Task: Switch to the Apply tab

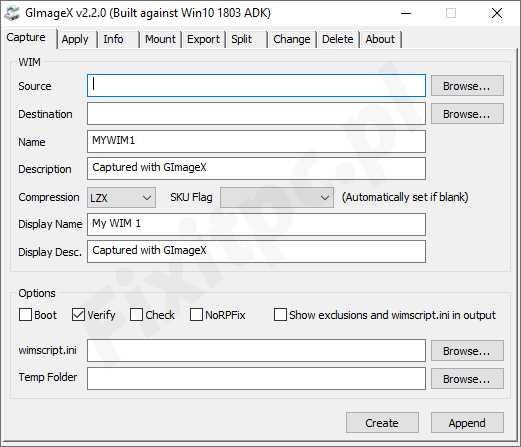Action: click(x=75, y=39)
